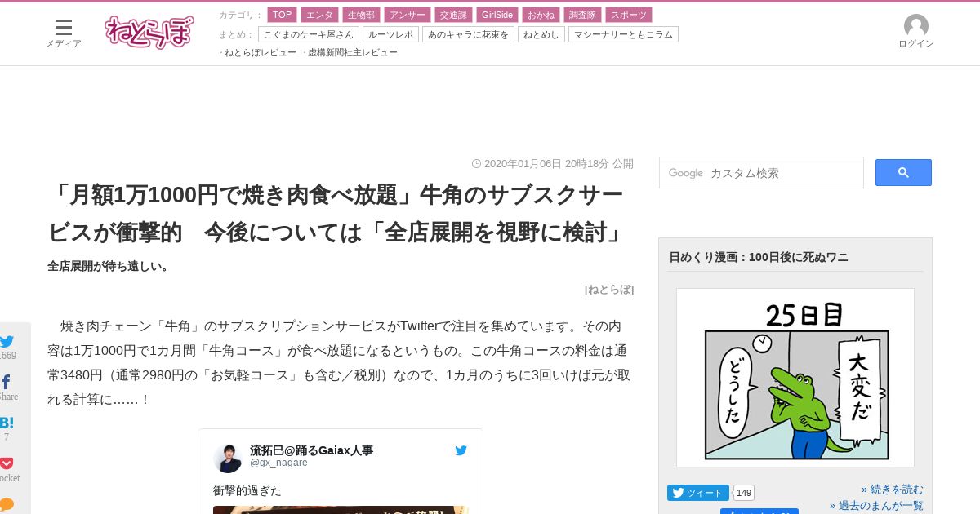The height and width of the screenshot is (514, 980).
Task: Click the 25日目 crocodile comic thumbnail
Action: [x=795, y=378]
